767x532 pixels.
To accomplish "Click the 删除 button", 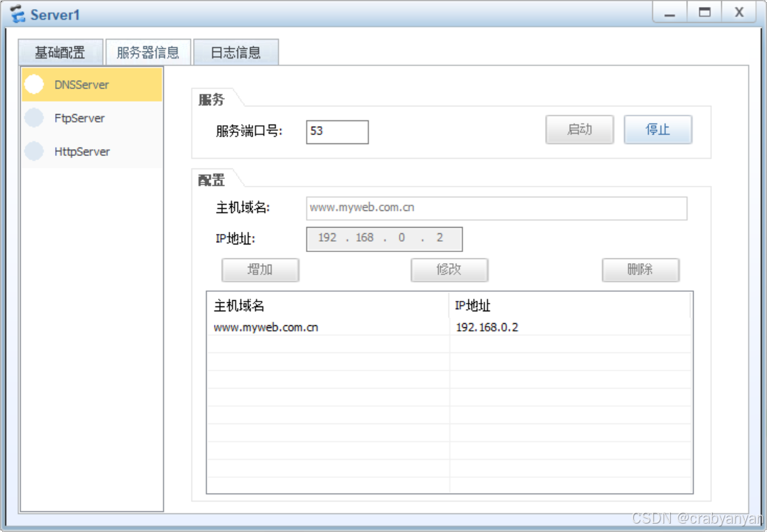I will [640, 270].
